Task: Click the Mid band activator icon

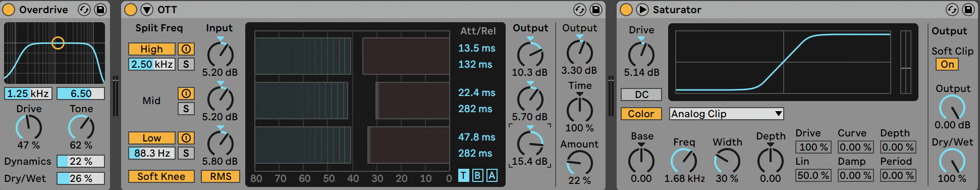Action: click(x=186, y=93)
